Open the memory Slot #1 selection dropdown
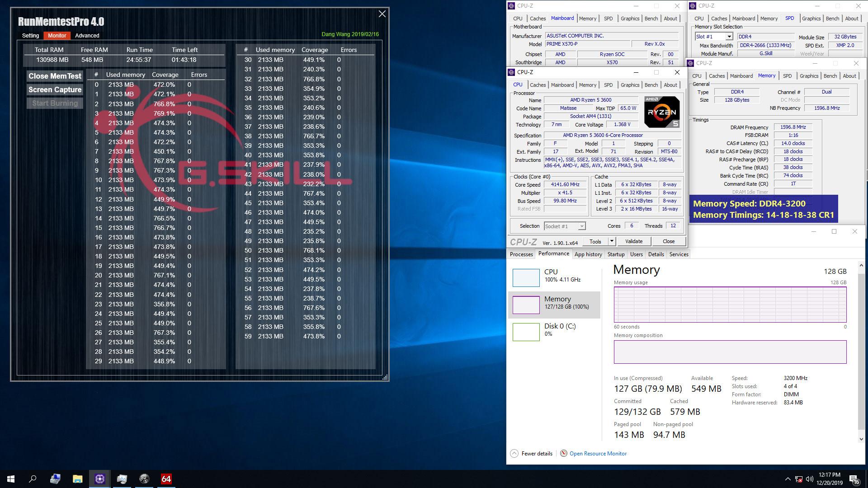Screen dimensions: 868x488 [x=729, y=36]
